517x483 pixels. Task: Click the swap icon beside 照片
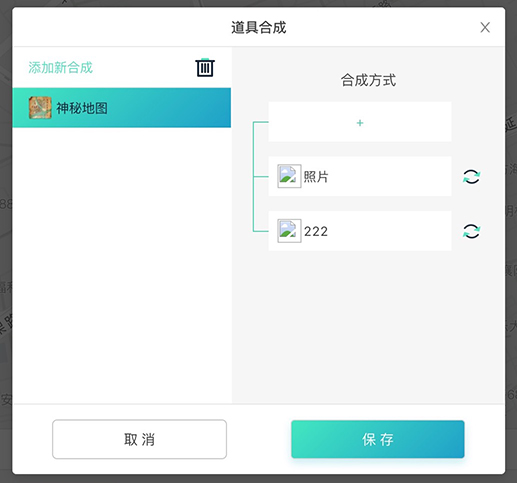471,177
